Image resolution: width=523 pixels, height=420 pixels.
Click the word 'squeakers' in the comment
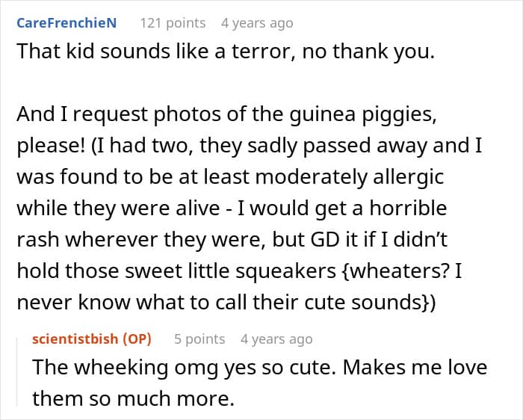tap(286, 271)
